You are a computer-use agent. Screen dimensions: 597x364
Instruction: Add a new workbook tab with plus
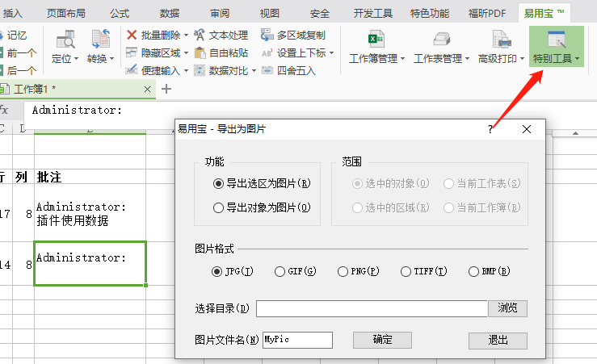point(166,89)
